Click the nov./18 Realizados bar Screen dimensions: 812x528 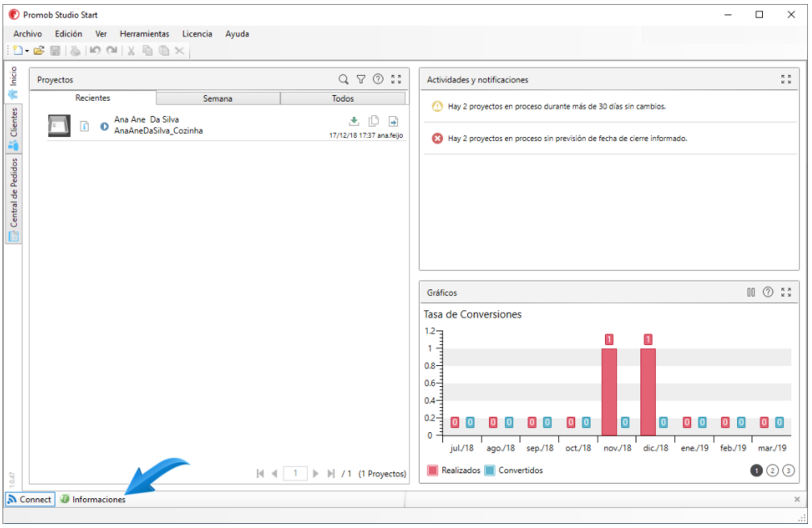point(609,392)
